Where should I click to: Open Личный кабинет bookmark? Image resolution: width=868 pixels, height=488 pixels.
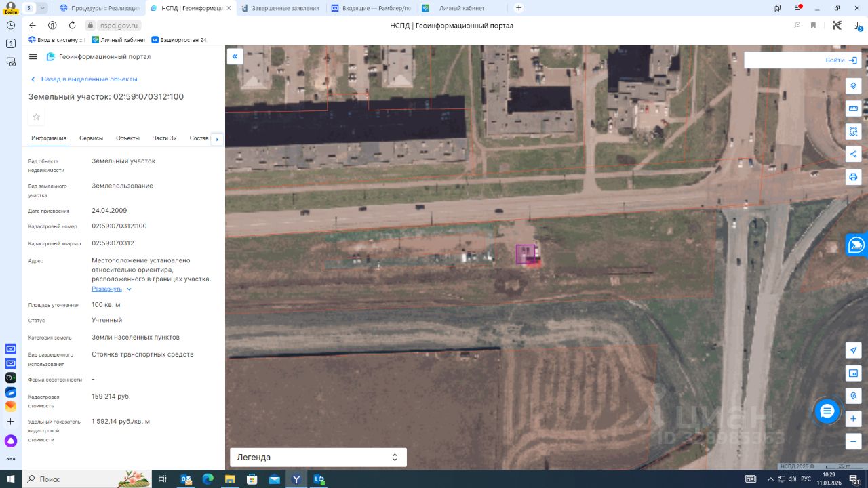tap(118, 40)
